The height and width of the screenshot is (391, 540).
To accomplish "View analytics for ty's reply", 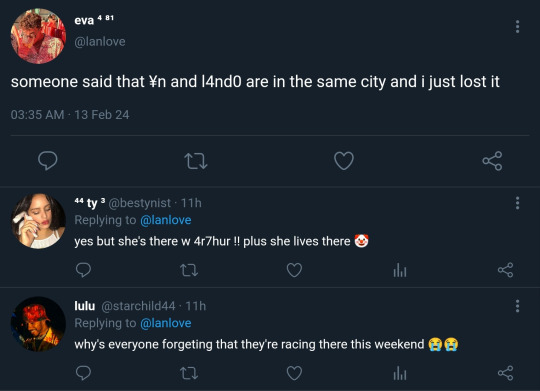I will [x=400, y=270].
